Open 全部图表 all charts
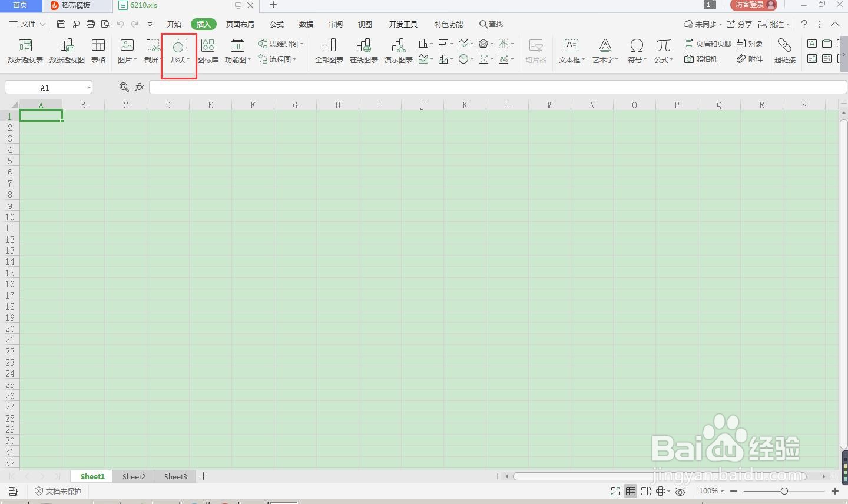848x504 pixels. (x=329, y=51)
